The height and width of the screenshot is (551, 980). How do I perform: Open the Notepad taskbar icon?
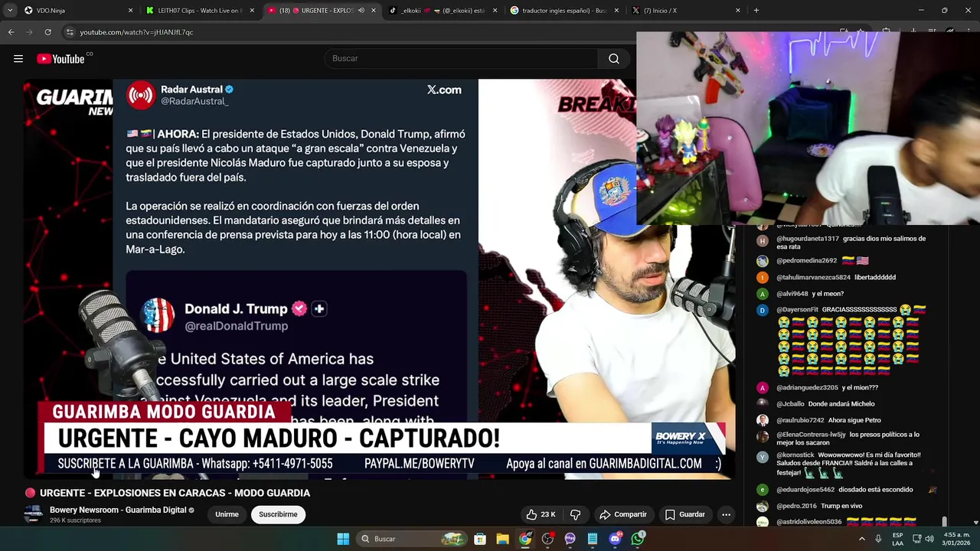593,539
